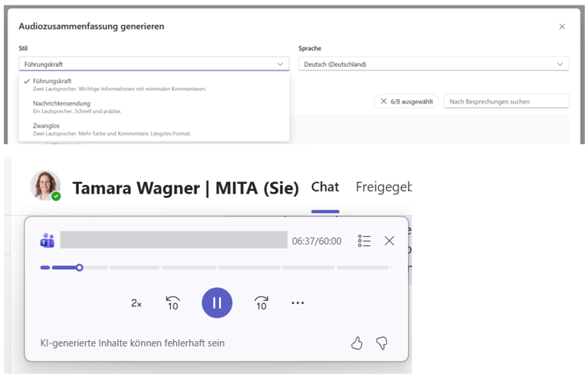Open the Freigegeben tab
The height and width of the screenshot is (379, 588).
point(384,187)
